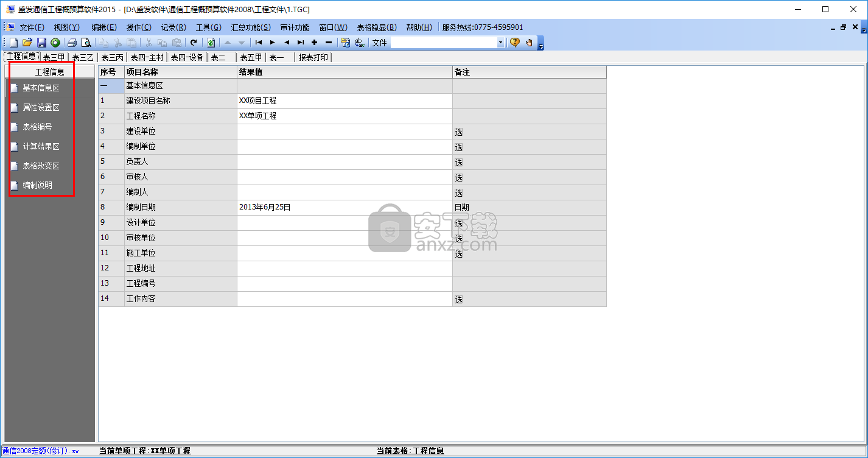The image size is (868, 458).
Task: Open the 视图(V) menu
Action: point(67,27)
